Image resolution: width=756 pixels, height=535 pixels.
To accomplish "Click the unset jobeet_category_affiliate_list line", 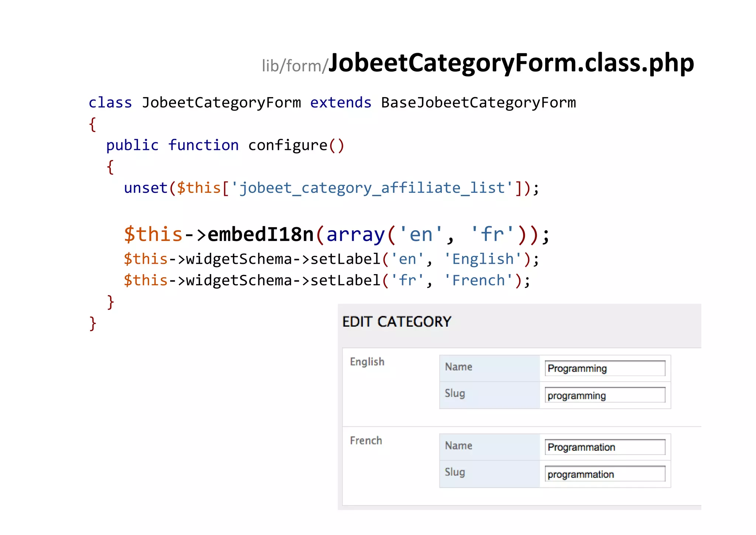I will click(331, 188).
